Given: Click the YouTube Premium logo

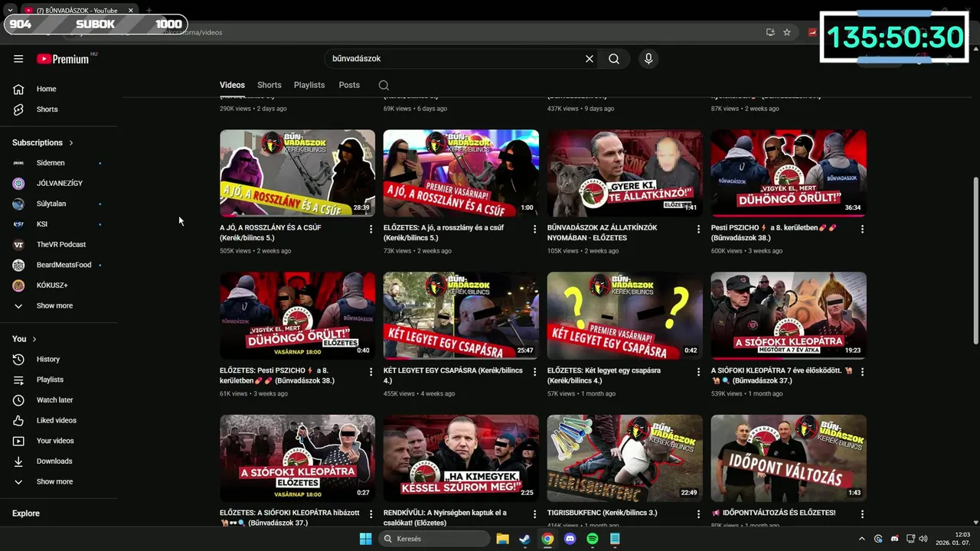Looking at the screenshot, I should pyautogui.click(x=63, y=59).
